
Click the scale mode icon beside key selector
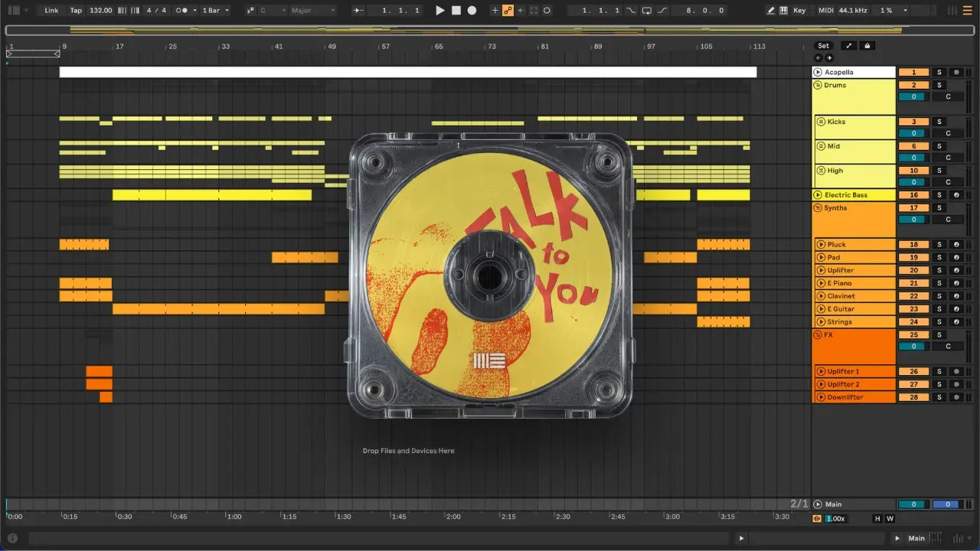point(250,11)
